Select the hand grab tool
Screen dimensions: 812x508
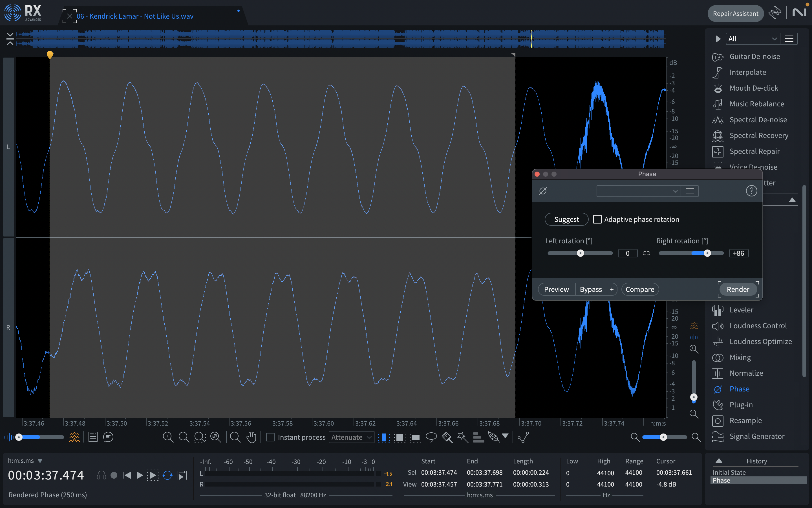[251, 437]
